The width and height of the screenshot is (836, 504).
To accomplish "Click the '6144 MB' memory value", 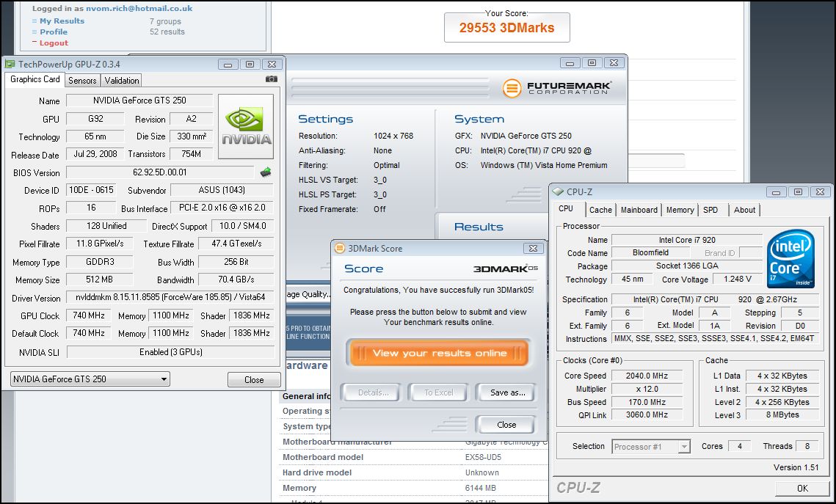I will click(480, 488).
